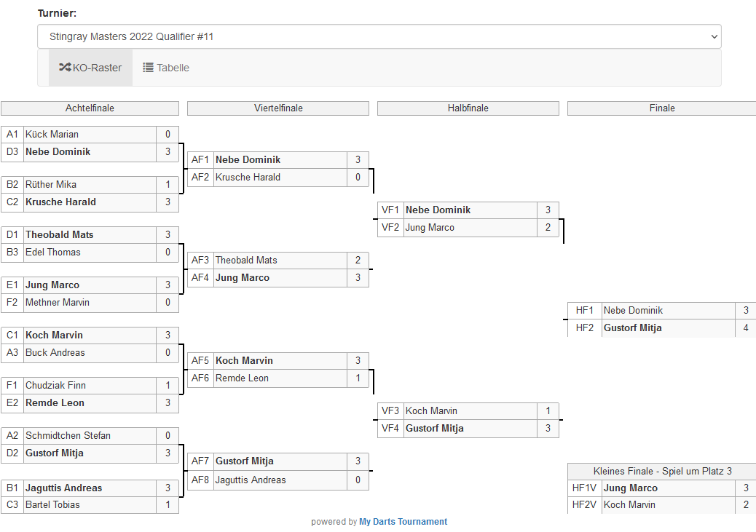The height and width of the screenshot is (532, 756).
Task: Click the Achtelfinale round header
Action: (x=90, y=108)
